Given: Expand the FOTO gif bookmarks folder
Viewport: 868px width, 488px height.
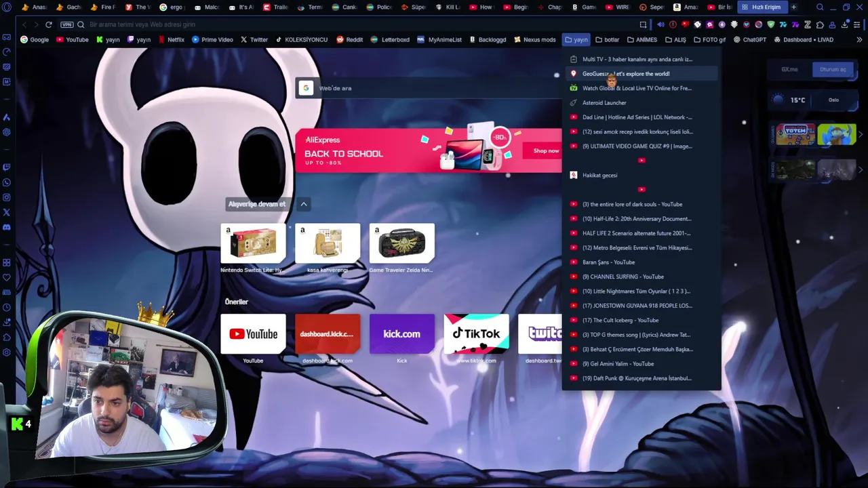Looking at the screenshot, I should pyautogui.click(x=709, y=39).
